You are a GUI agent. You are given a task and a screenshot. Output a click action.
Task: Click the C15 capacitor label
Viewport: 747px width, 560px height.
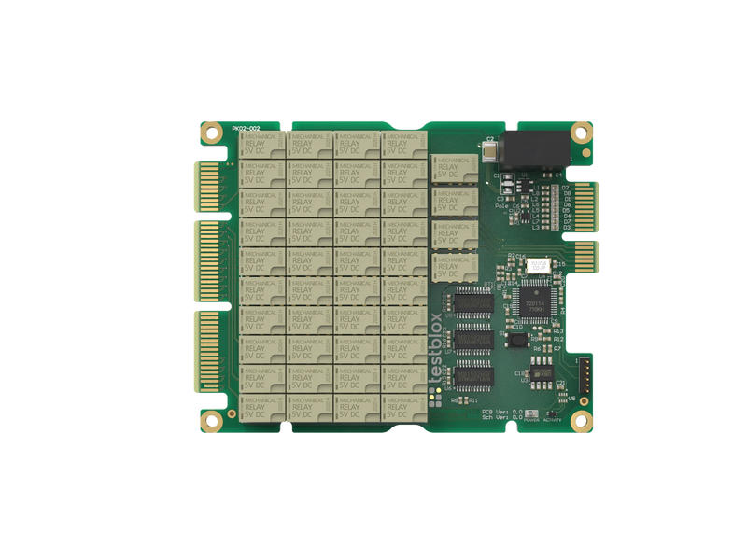[x=559, y=264]
